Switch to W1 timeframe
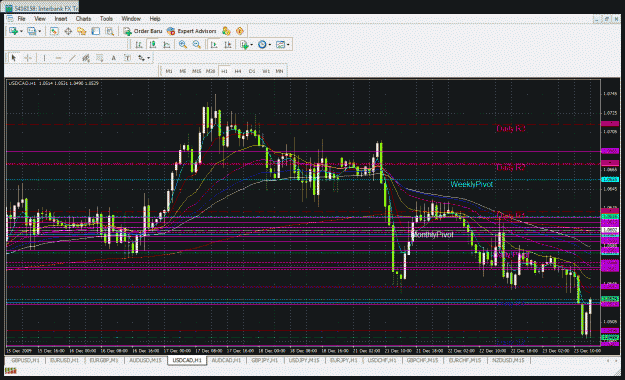The height and width of the screenshot is (380, 625). tap(266, 71)
